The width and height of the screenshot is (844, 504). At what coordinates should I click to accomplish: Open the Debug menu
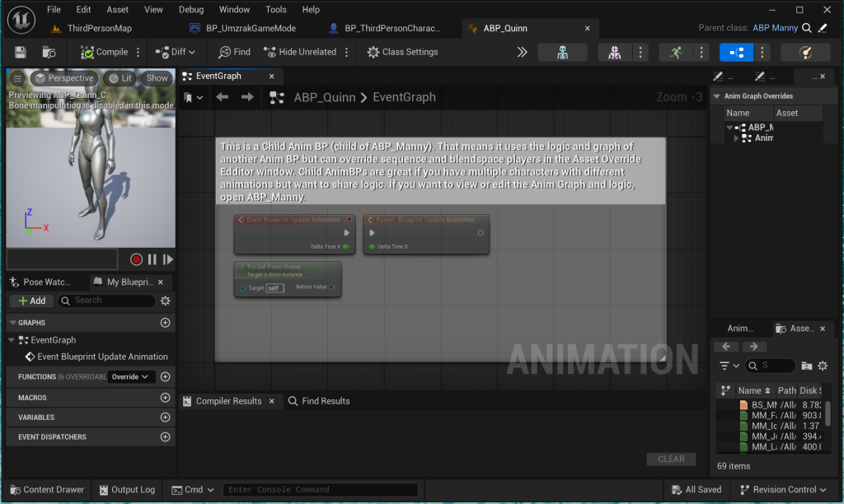[x=191, y=10]
